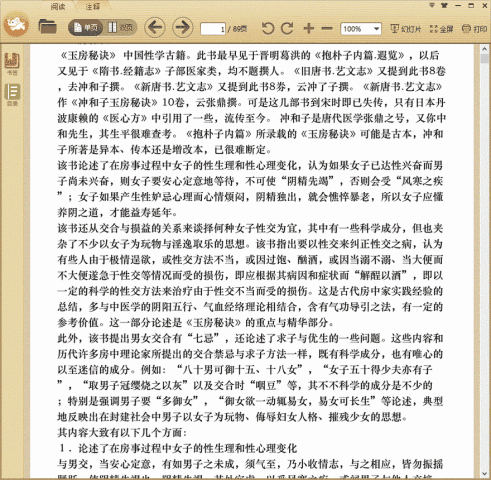
Task: Go to the next page arrow
Action: click(x=182, y=27)
